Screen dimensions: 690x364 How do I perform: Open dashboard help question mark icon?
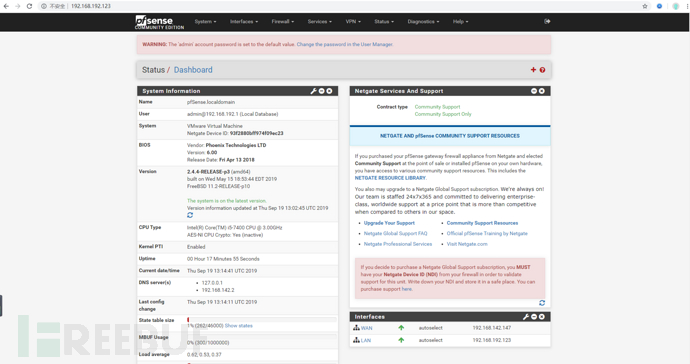coord(542,70)
